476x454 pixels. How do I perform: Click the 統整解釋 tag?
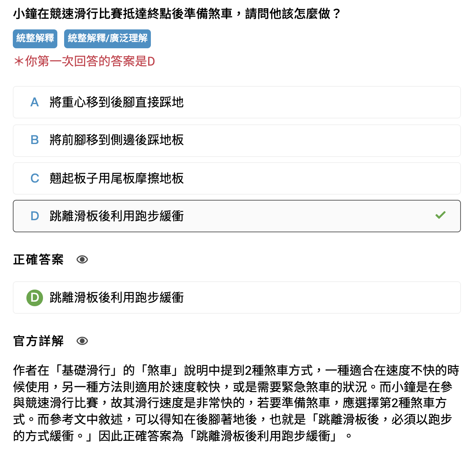tap(35, 38)
